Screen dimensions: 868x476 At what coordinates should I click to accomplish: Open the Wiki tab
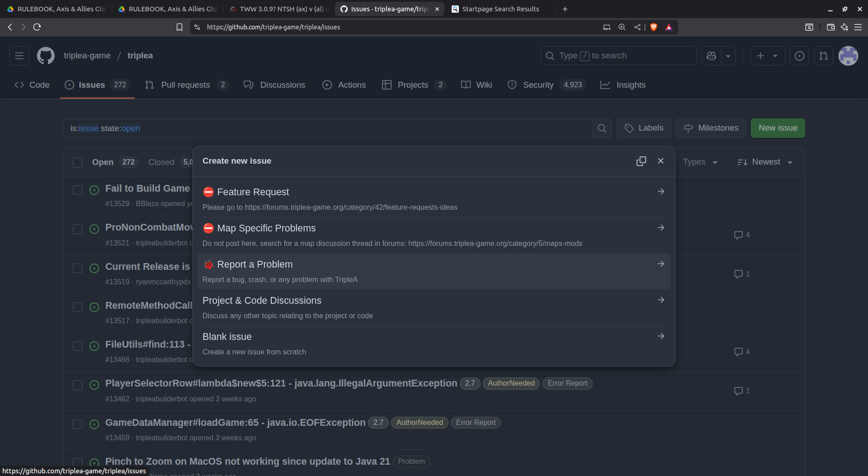[476, 85]
